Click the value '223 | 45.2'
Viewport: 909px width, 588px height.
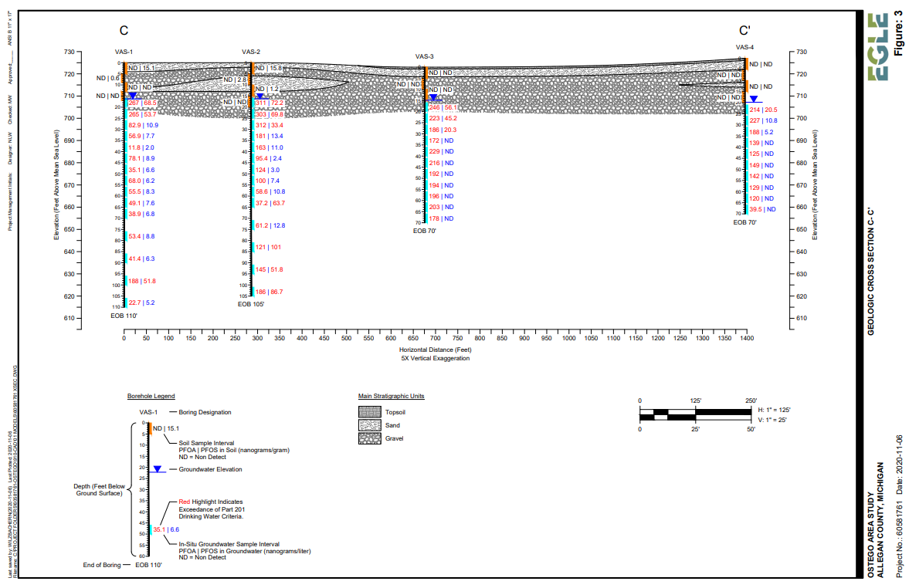pyautogui.click(x=443, y=119)
